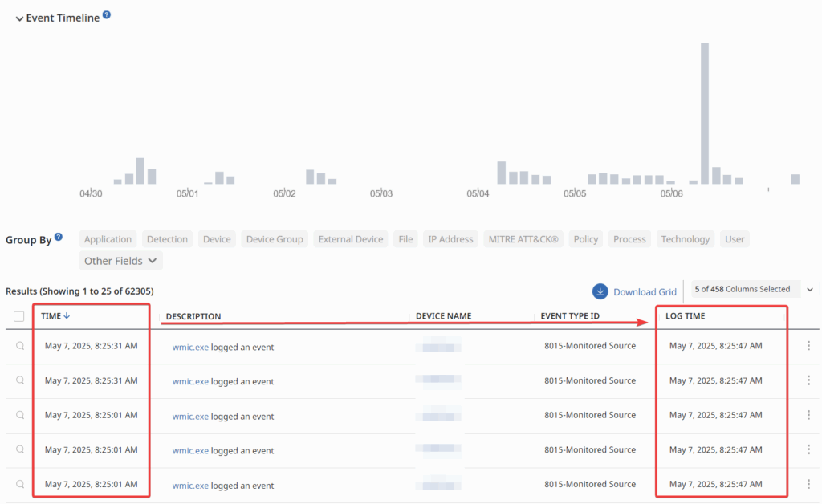This screenshot has height=504, width=822.
Task: Open the three-dot menu for fifth row
Action: (808, 484)
